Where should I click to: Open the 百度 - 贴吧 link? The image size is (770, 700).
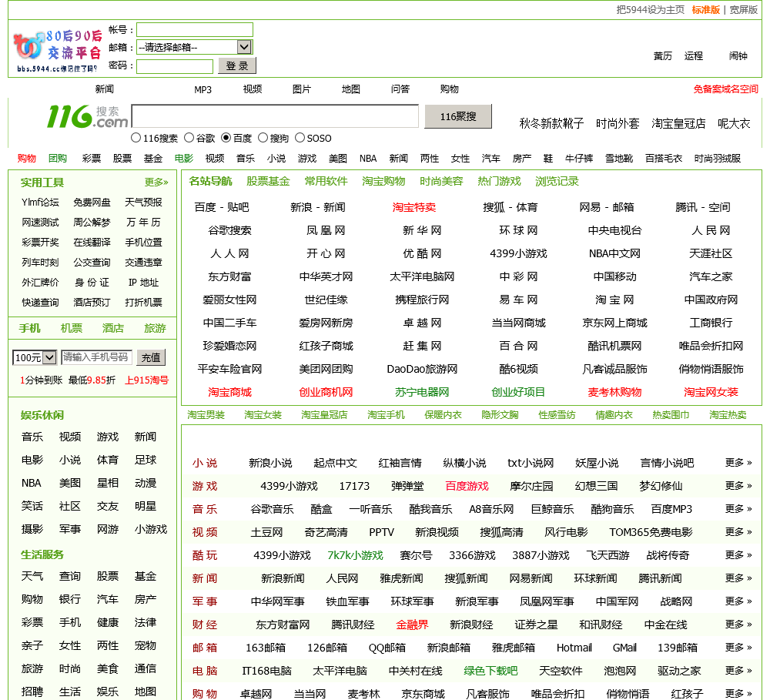coord(222,207)
